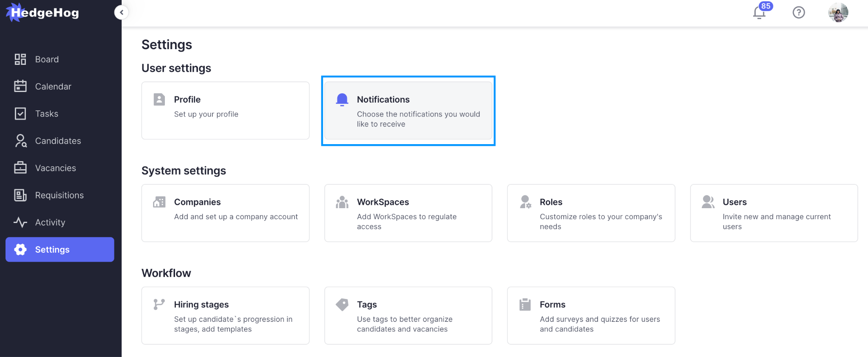Collapse the sidebar with the chevron
Image resolution: width=868 pixels, height=357 pixels.
pos(122,12)
